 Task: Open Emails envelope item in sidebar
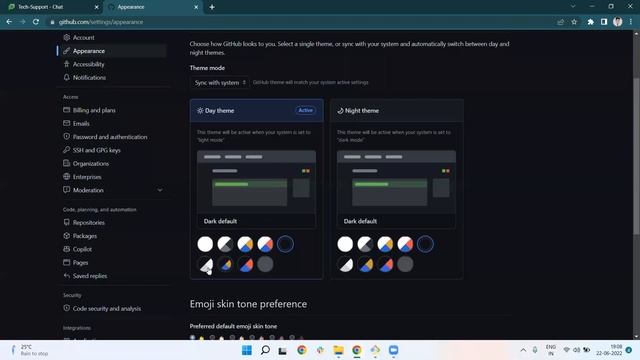[81, 123]
